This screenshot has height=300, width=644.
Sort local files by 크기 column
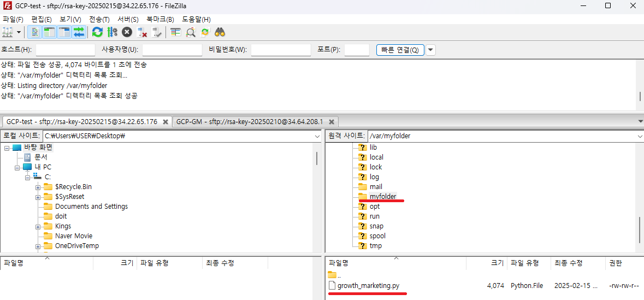115,263
